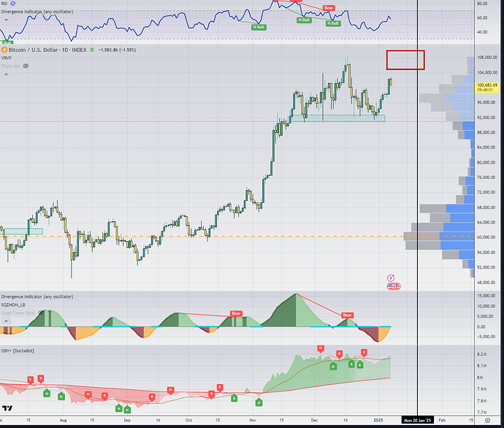Select Divergence Indicator label in RSI pane

tap(37, 12)
